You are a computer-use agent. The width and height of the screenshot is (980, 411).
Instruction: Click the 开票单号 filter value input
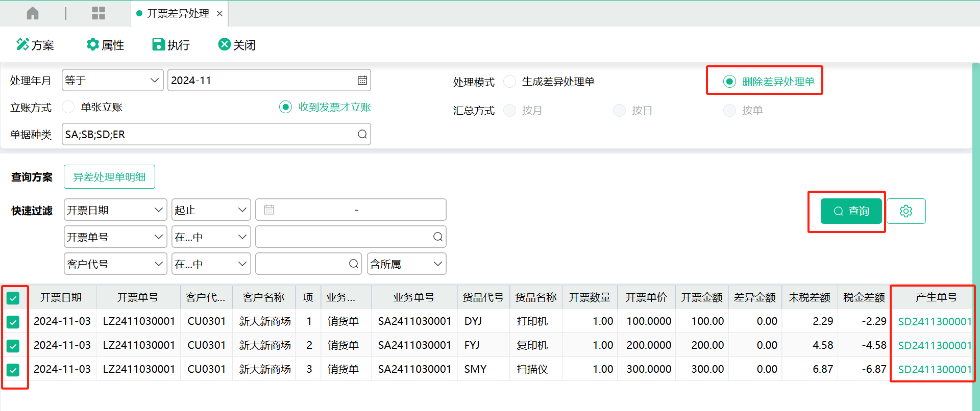point(351,237)
